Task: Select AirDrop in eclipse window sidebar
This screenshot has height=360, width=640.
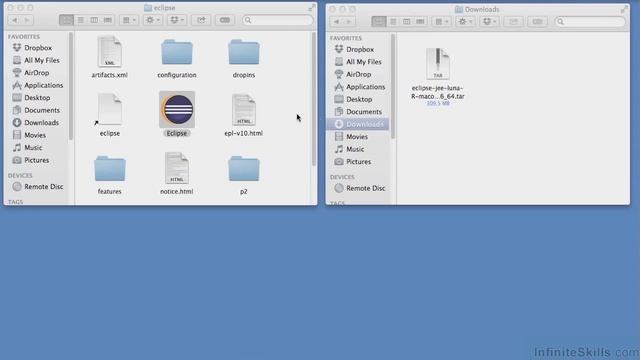Action: (38, 73)
